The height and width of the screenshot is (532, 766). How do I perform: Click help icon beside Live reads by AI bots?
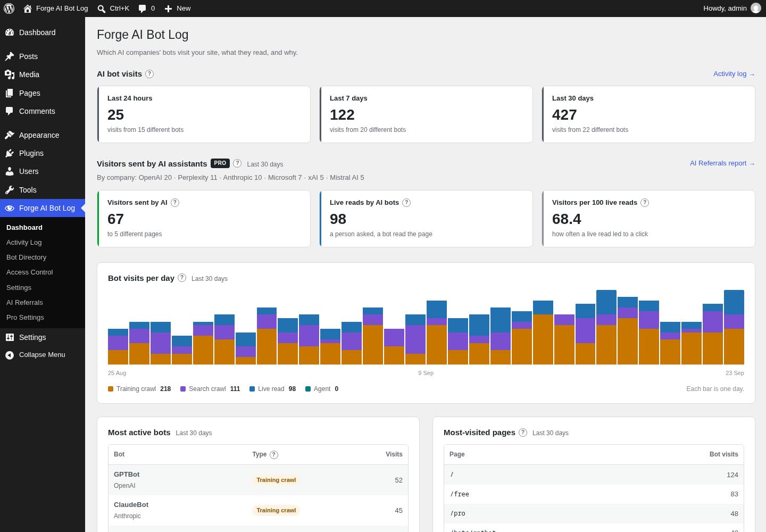[x=406, y=203]
